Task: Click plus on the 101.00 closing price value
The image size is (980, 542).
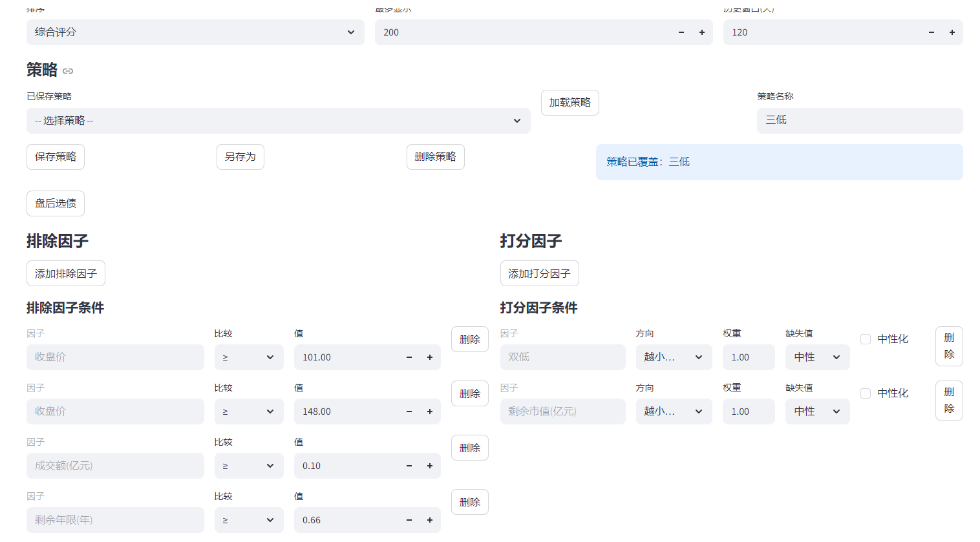Action: pyautogui.click(x=429, y=357)
